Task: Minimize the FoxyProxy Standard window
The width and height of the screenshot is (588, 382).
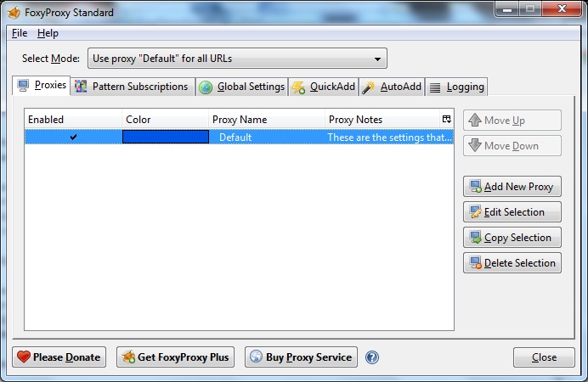Action: click(507, 9)
